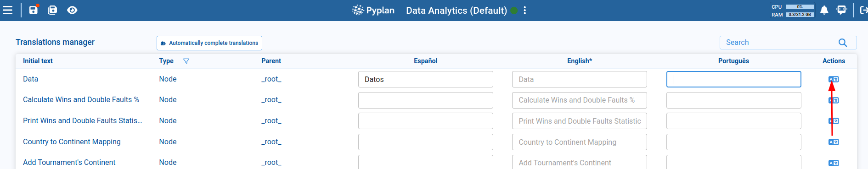Open the assistant bot icon
Viewport: 868px width, 169px height.
tap(841, 10)
